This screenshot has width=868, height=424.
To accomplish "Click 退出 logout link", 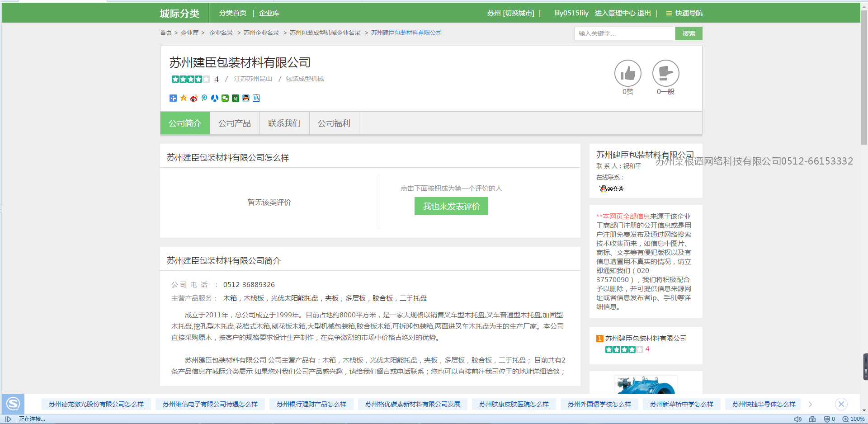I will pos(644,13).
